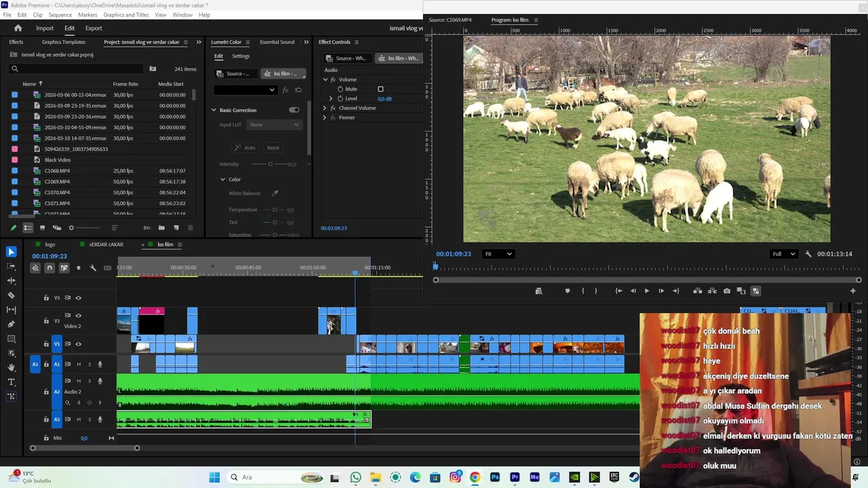Hide track V1 with the eye icon

78,344
